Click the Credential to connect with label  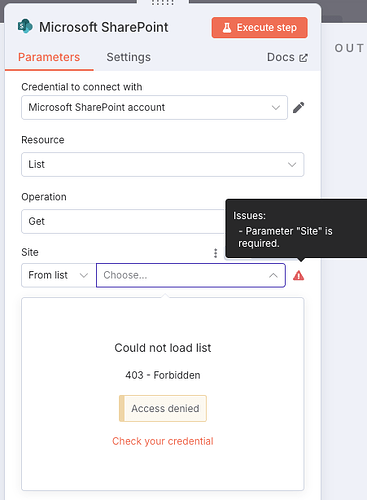pos(82,87)
